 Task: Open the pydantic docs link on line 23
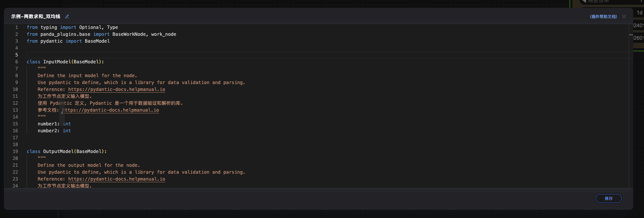click(x=117, y=179)
